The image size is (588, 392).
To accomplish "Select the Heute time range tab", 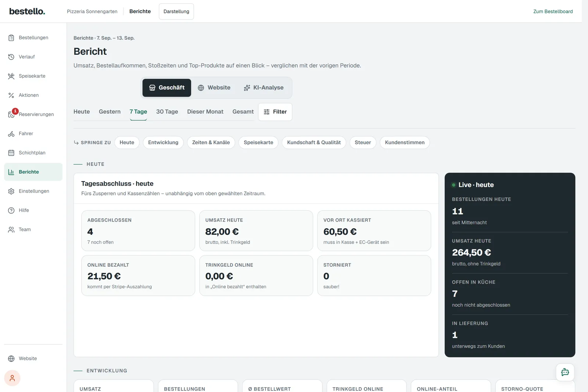I will pos(82,112).
